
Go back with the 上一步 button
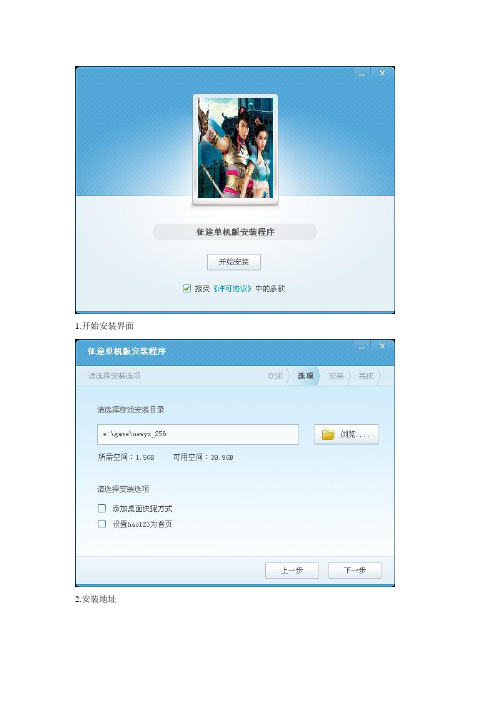(x=292, y=570)
